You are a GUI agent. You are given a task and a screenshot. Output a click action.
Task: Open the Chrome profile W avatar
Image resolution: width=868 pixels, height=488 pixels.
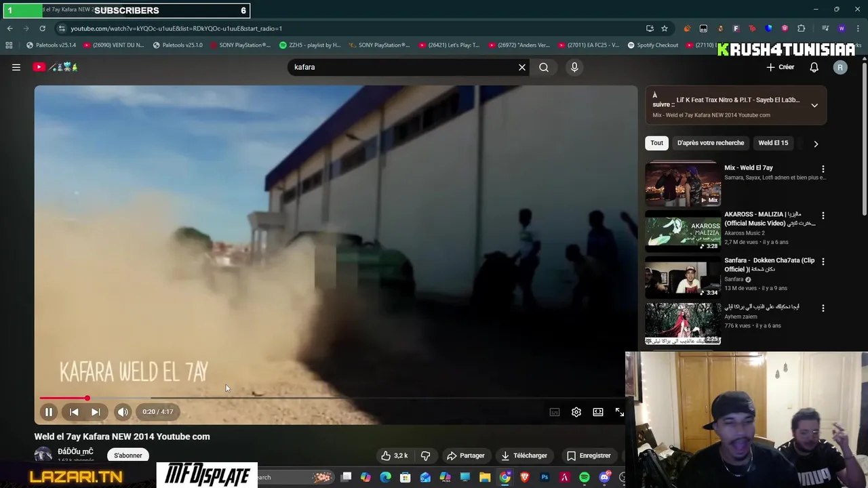pyautogui.click(x=842, y=28)
